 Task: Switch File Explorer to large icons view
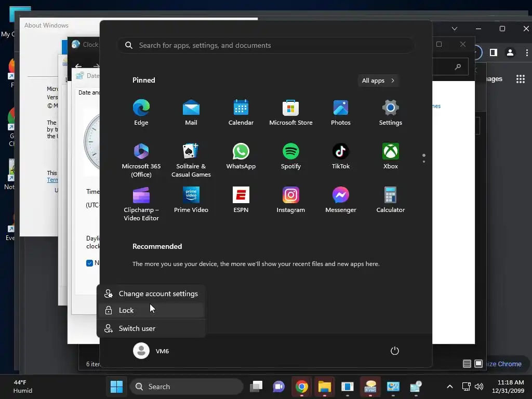(x=478, y=364)
